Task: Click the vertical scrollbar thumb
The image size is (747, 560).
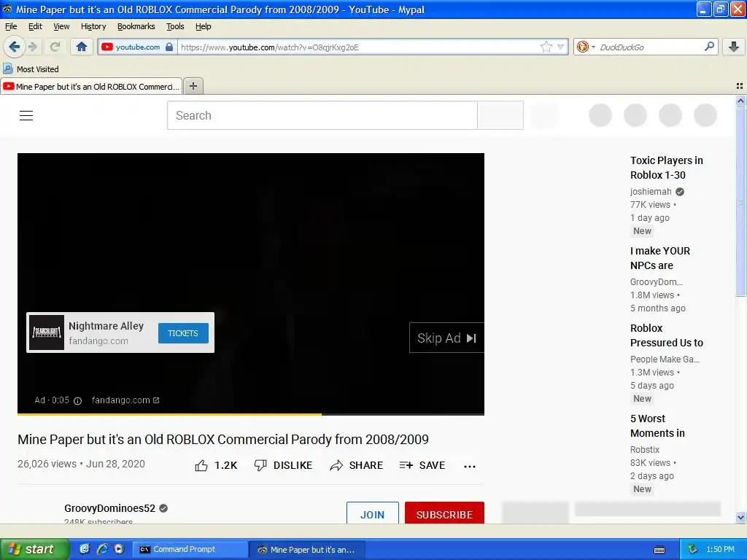Action: coord(740,202)
